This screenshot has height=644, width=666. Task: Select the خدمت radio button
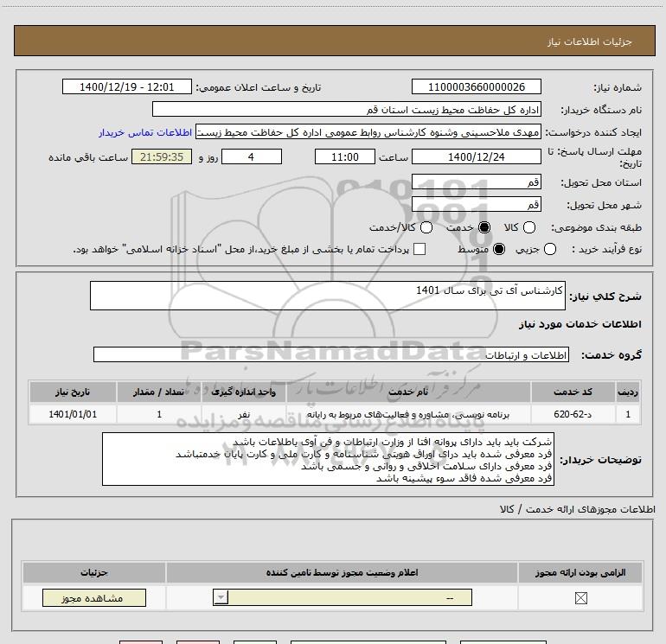(x=484, y=227)
